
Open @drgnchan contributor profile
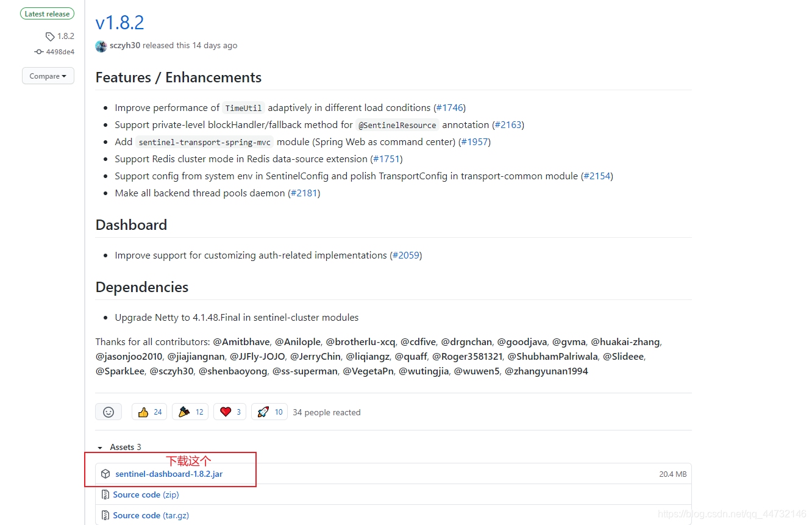click(466, 342)
